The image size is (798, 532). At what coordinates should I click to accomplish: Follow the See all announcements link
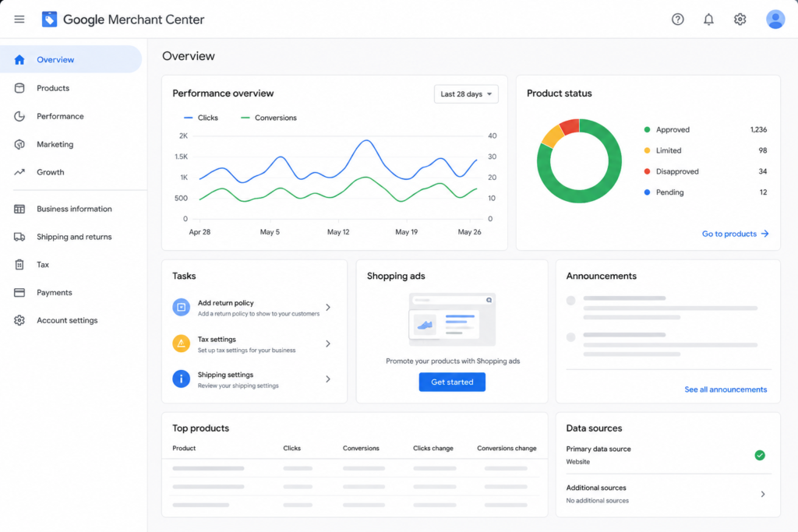[726, 389]
